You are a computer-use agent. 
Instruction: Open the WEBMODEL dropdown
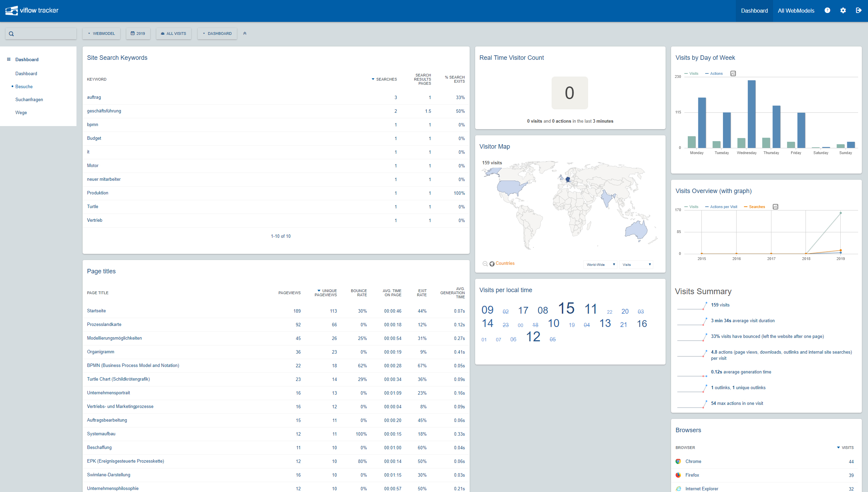101,33
